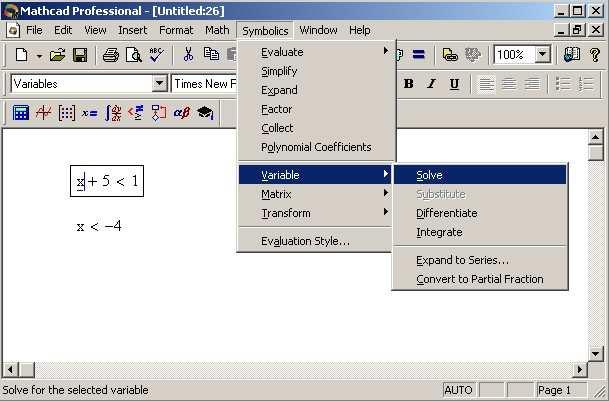Open the dropdown arrow beside New icon

point(39,56)
